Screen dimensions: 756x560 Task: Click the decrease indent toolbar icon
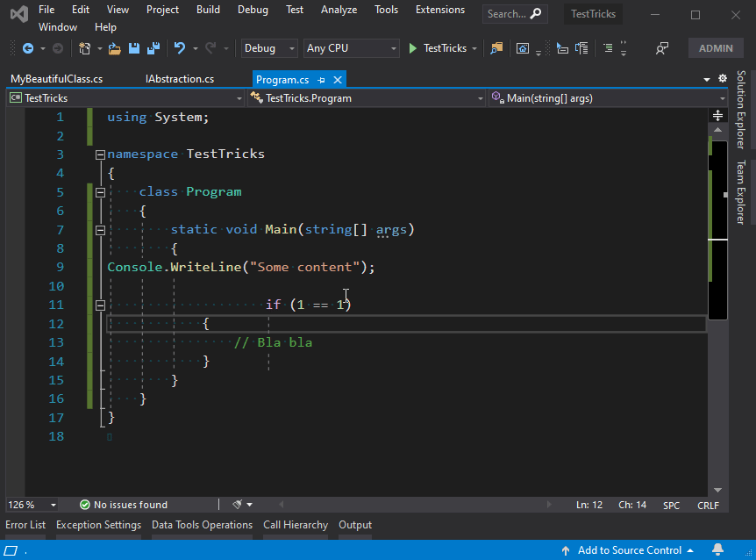[562, 48]
